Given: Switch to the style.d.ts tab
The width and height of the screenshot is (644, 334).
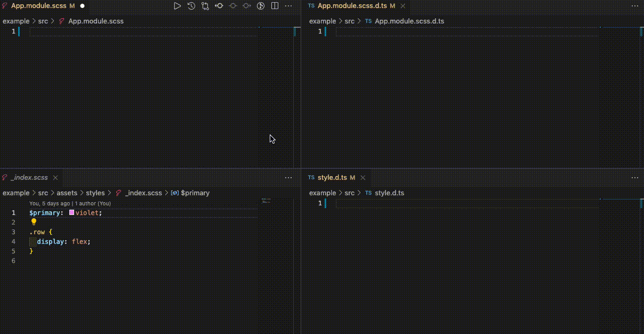Looking at the screenshot, I should coord(332,178).
